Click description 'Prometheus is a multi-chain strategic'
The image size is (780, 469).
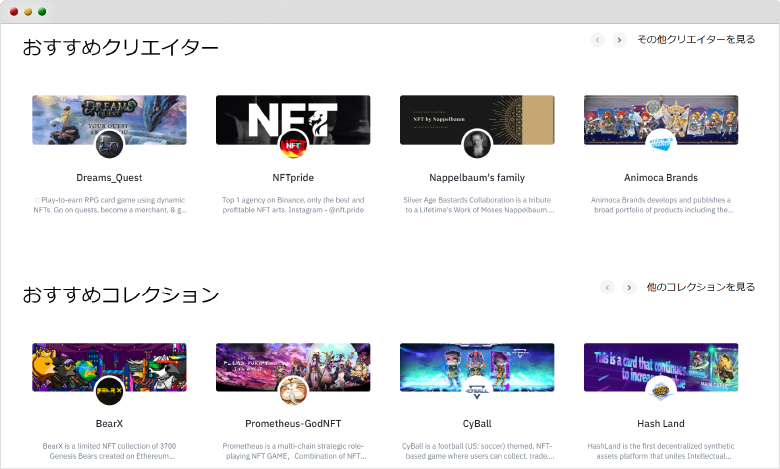(x=294, y=451)
